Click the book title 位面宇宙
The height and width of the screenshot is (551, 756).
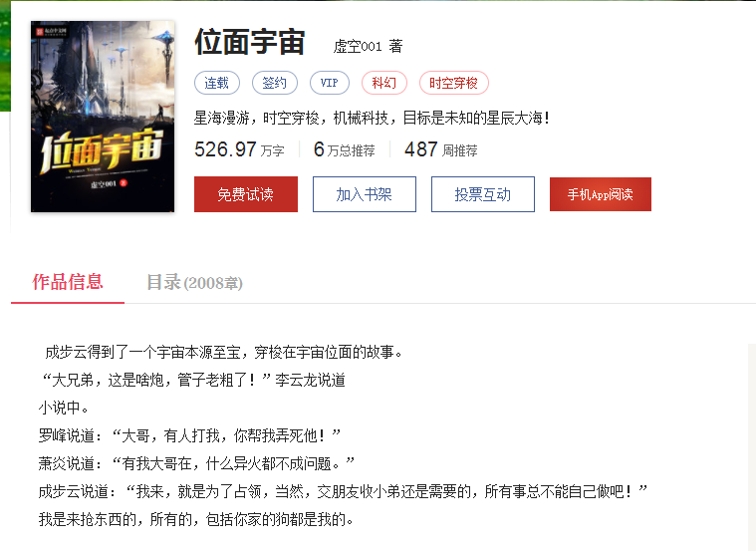[250, 42]
